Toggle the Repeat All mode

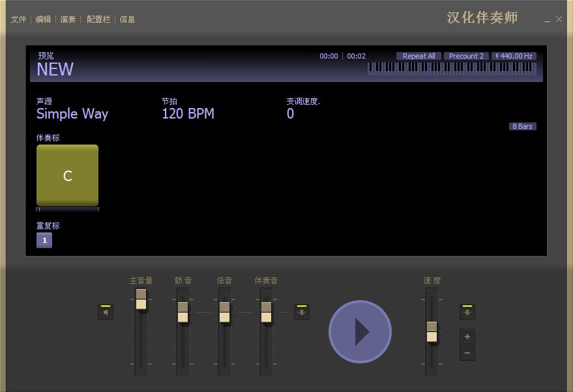(419, 56)
